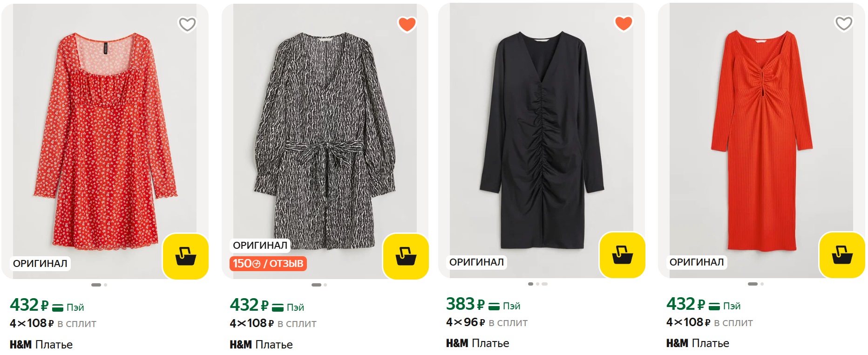Open H&M Платье title under black dress

click(478, 343)
